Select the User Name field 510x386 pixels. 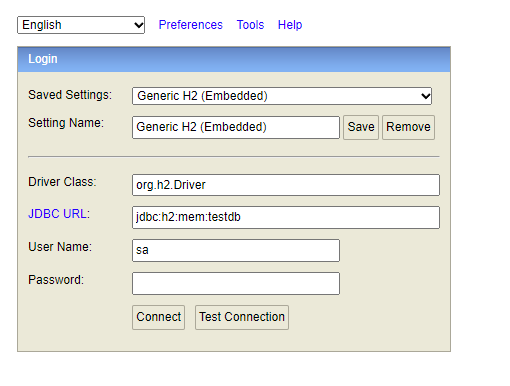pos(236,250)
